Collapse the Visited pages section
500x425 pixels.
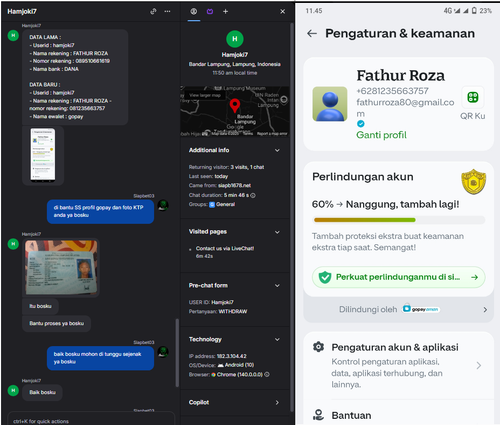click(277, 232)
